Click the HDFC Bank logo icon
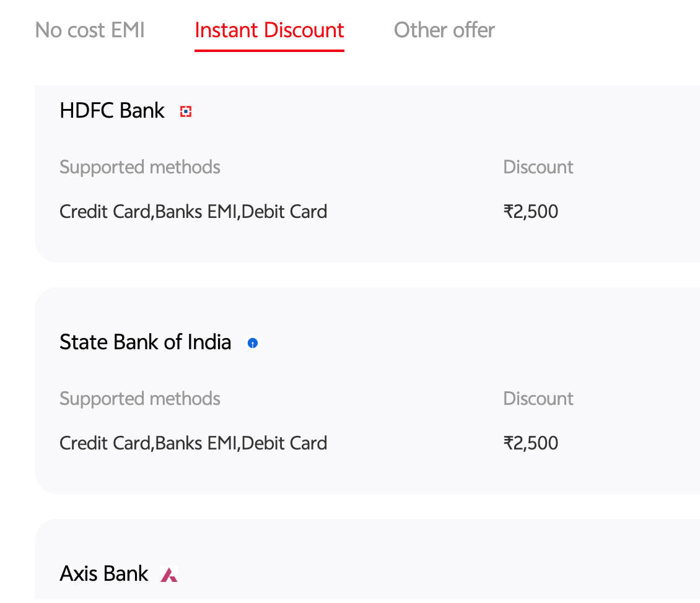Image resolution: width=700 pixels, height=603 pixels. pyautogui.click(x=186, y=111)
